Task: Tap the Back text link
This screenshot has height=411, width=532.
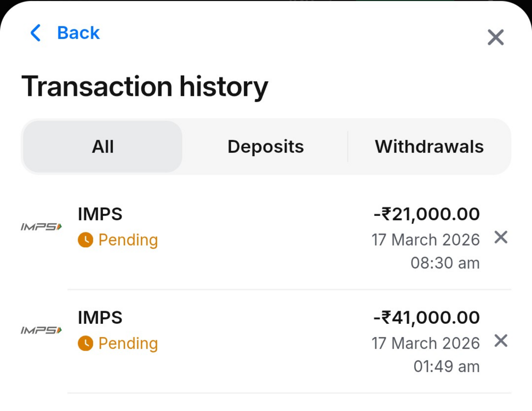Action: [x=78, y=33]
